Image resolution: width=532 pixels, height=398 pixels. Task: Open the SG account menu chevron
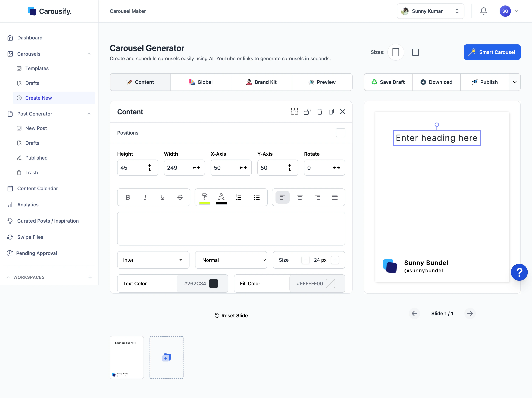pos(516,11)
